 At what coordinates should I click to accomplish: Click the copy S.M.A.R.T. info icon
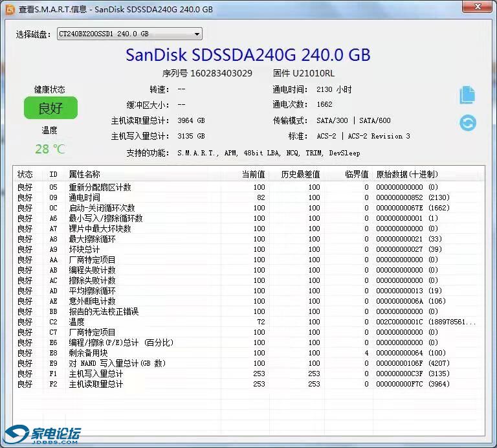[467, 95]
